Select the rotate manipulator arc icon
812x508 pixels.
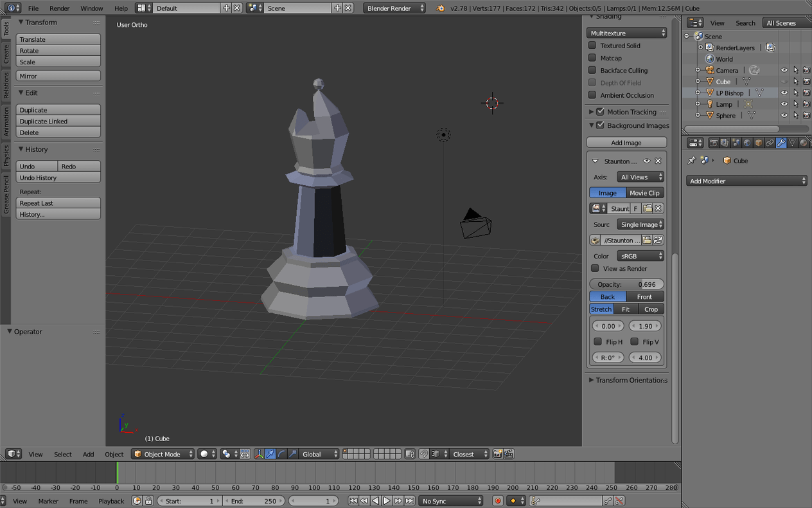point(282,454)
